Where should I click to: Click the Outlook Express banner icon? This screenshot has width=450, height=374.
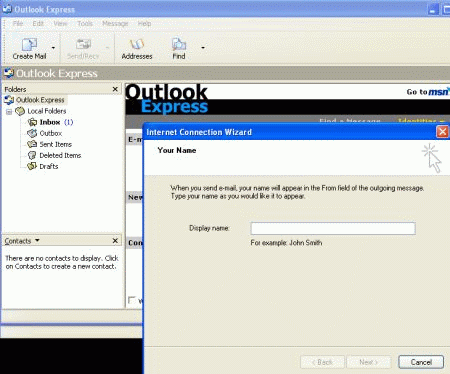pos(9,73)
